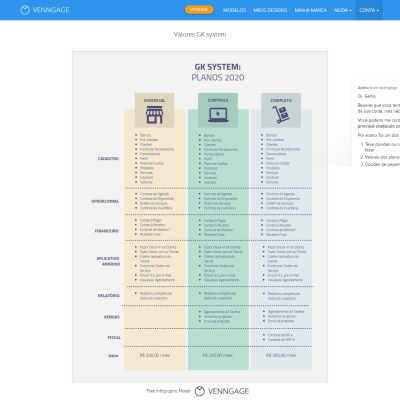Open the Modelos menu item
Screen dimensions: 400x400
tap(234, 10)
